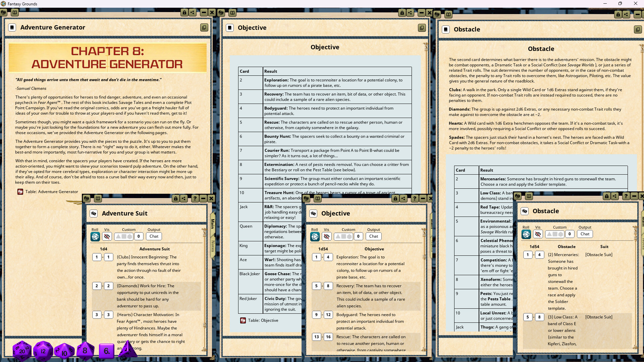Viewport: 644px width, 362px height.
Task: Click the dice icon beside Table: Adventure Generator
Action: 20,192
